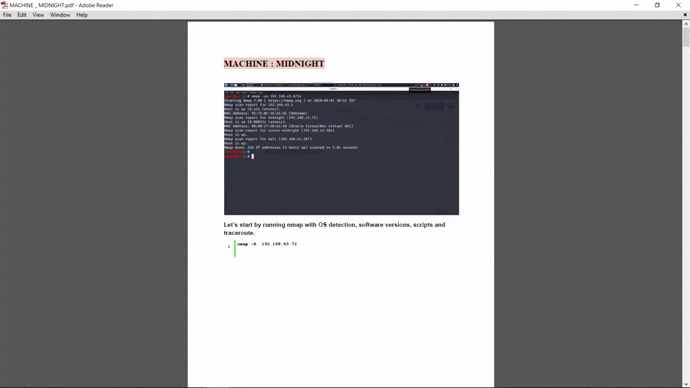The width and height of the screenshot is (690, 388).
Task: Open the View menu
Action: tap(38, 15)
